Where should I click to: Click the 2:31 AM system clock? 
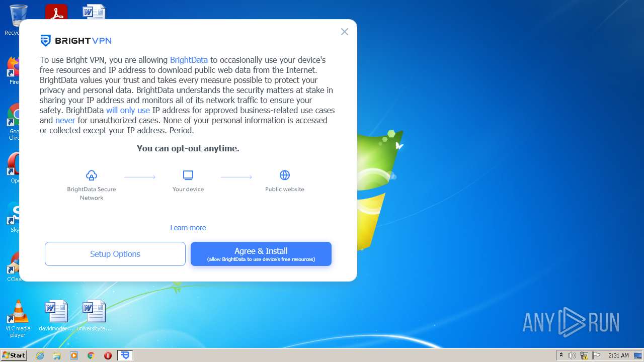tap(618, 355)
